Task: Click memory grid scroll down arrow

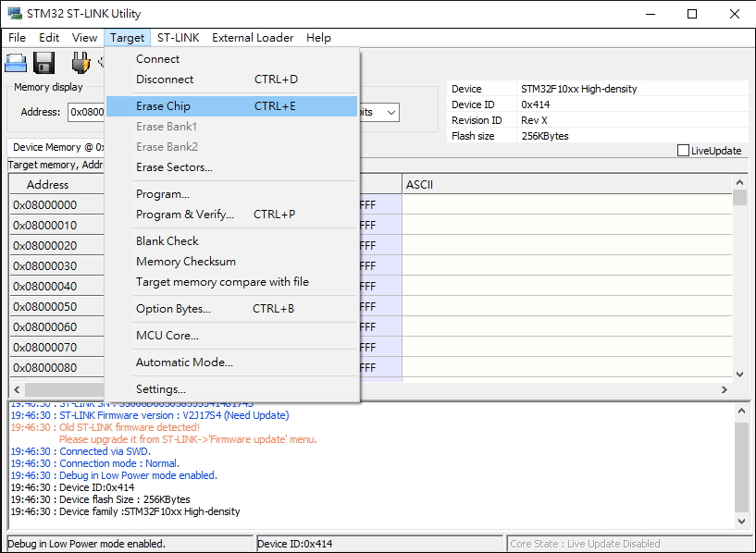Action: [x=739, y=375]
